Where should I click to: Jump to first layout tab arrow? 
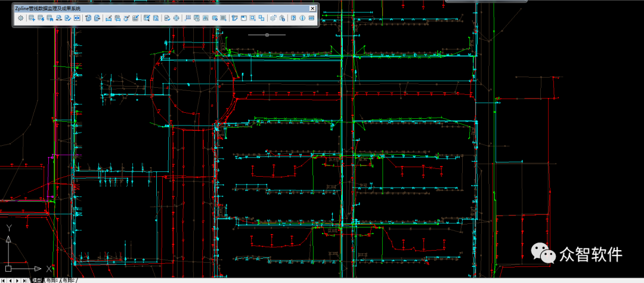pyautogui.click(x=3, y=280)
